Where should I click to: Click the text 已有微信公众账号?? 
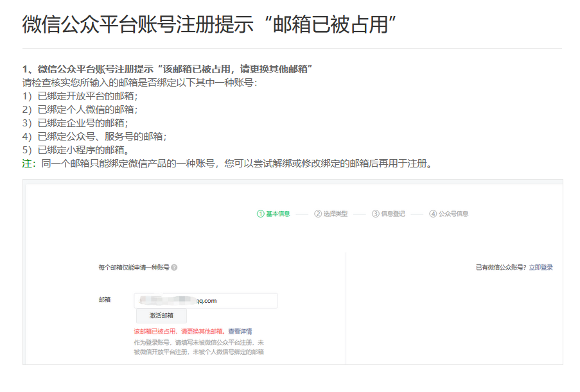501,268
